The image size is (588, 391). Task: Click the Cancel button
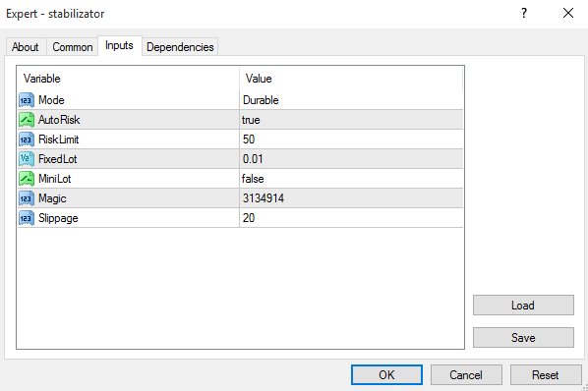[x=466, y=375]
